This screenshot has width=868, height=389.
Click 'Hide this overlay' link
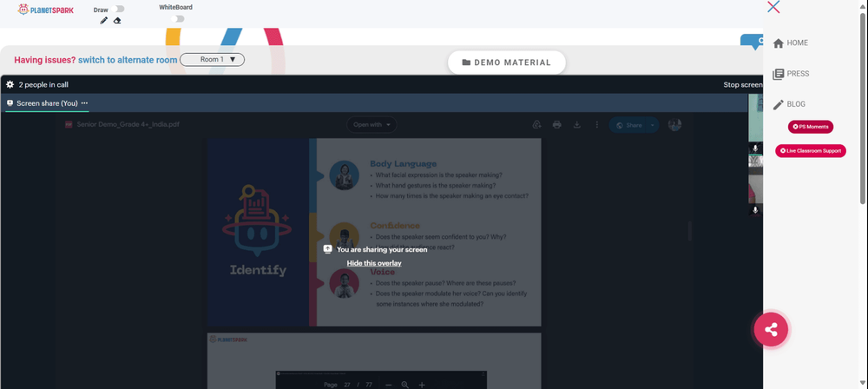point(374,263)
